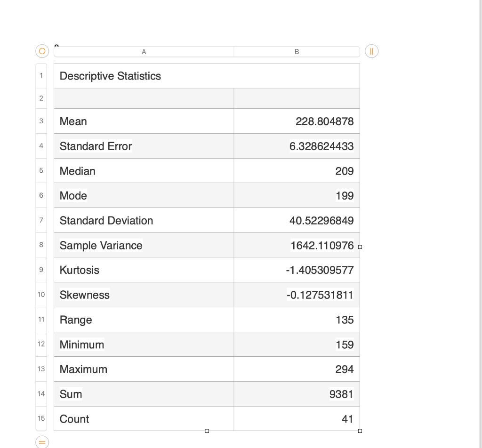Click the Count label cell

click(144, 419)
